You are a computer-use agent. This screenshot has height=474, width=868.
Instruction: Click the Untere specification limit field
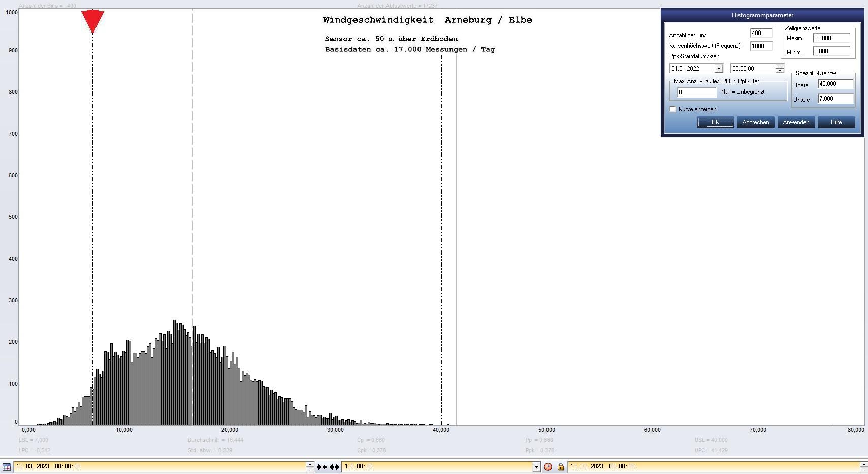tap(835, 99)
